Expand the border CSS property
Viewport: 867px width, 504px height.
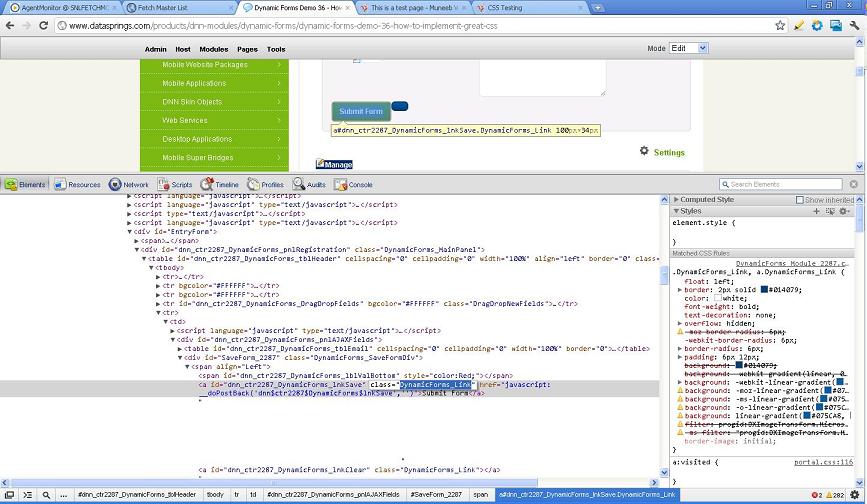[x=680, y=290]
